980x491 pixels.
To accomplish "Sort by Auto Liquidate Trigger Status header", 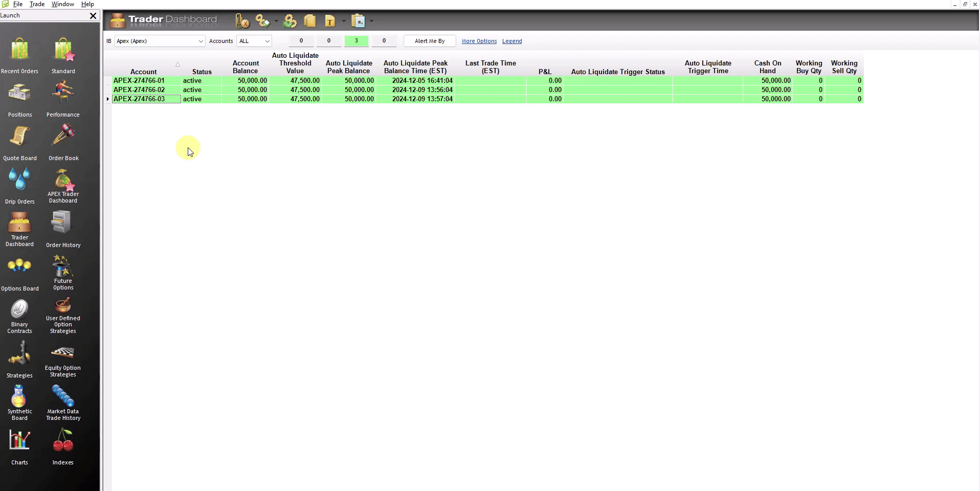I will coord(618,72).
